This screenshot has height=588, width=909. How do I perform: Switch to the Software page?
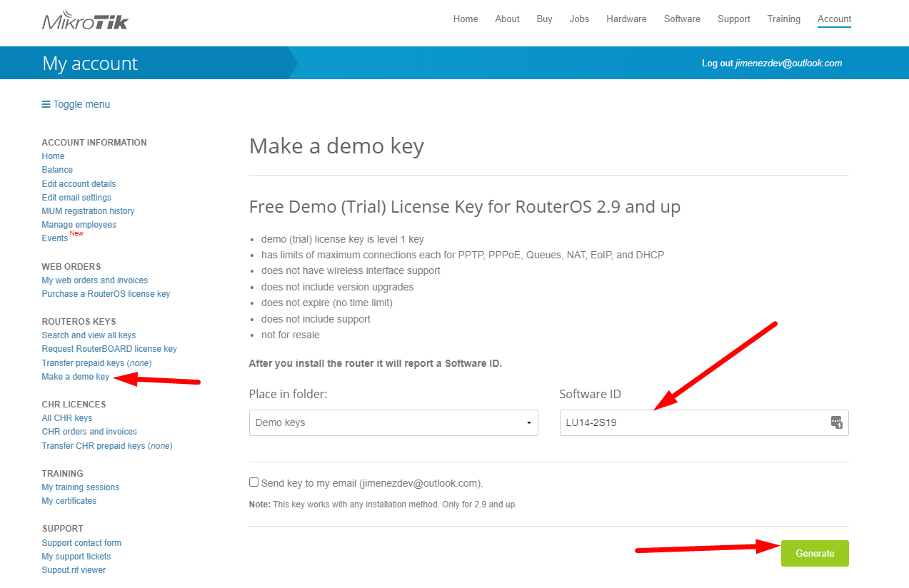(x=681, y=19)
